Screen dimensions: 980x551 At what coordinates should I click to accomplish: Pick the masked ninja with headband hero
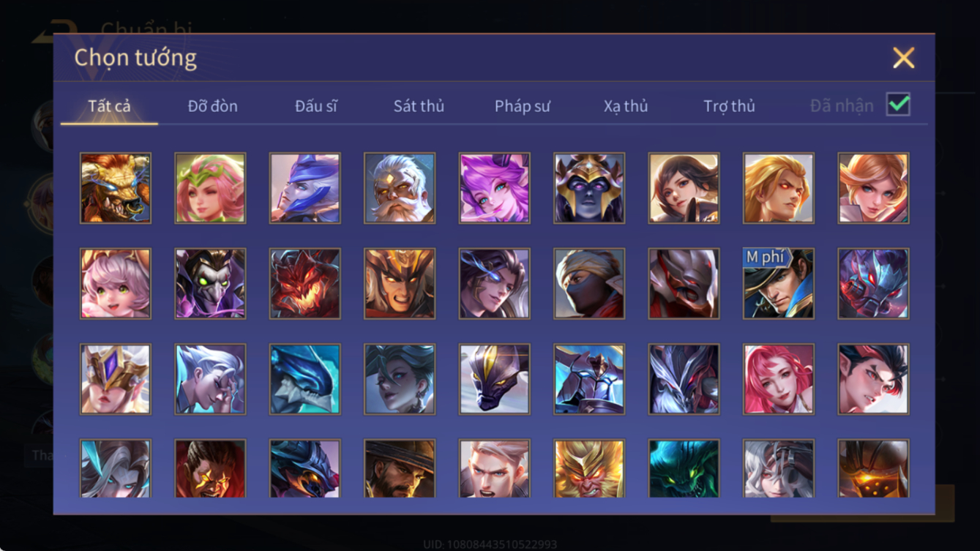589,284
